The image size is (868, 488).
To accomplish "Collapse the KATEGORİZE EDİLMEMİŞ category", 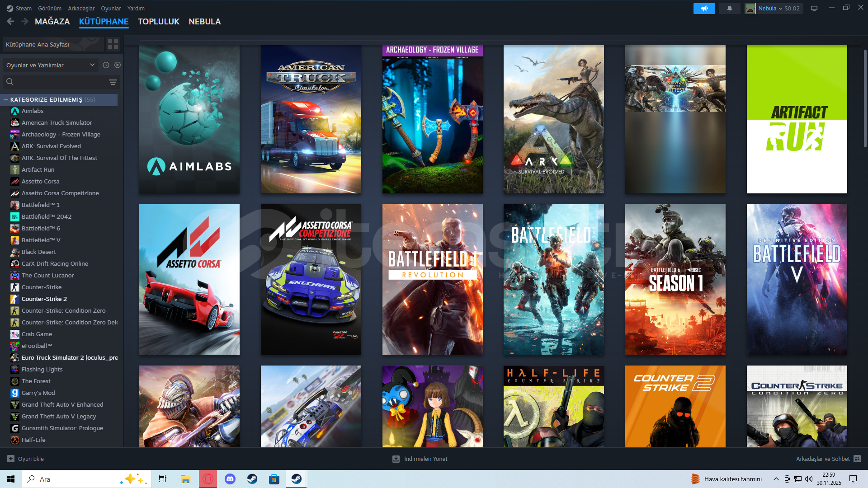I will click(x=6, y=99).
